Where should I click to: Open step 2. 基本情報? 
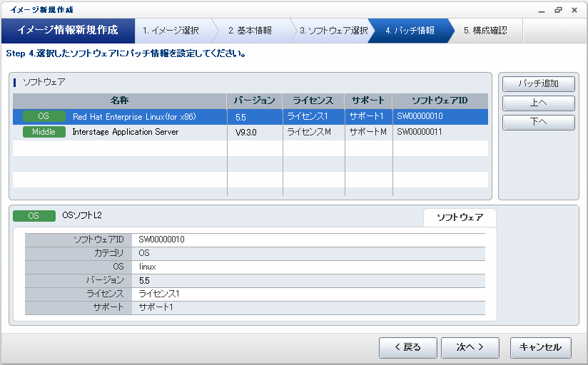pos(253,31)
